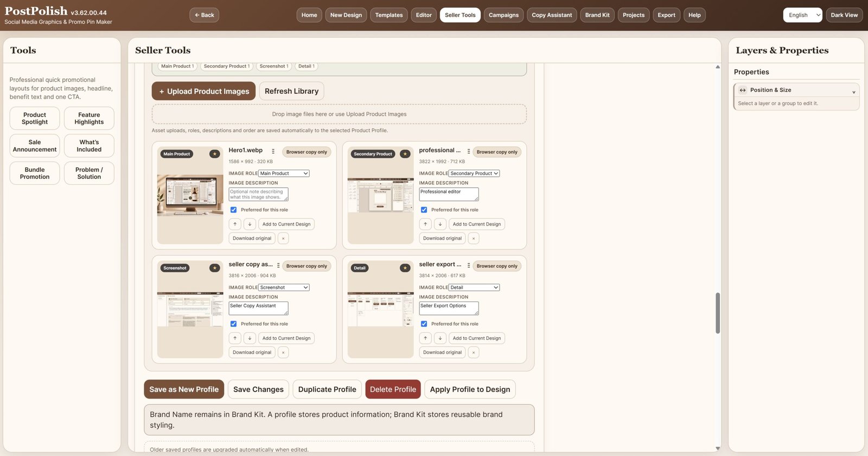Click the star icon on Hero1.webp thumbnail

[x=215, y=154]
